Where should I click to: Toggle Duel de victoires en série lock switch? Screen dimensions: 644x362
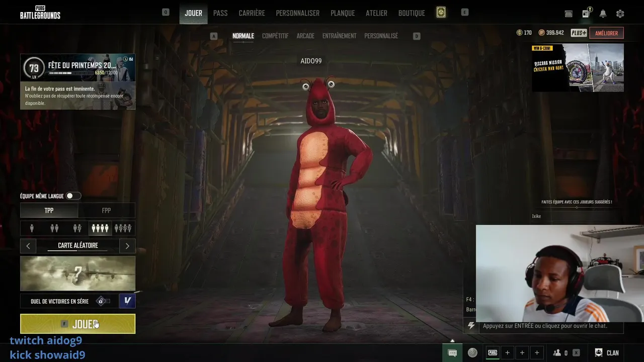pos(103,301)
